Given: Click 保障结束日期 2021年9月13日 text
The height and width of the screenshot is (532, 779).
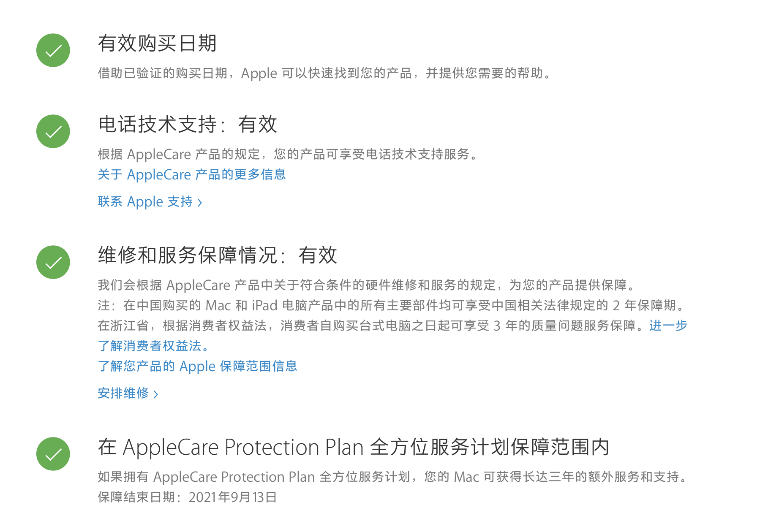Looking at the screenshot, I should point(187,497).
